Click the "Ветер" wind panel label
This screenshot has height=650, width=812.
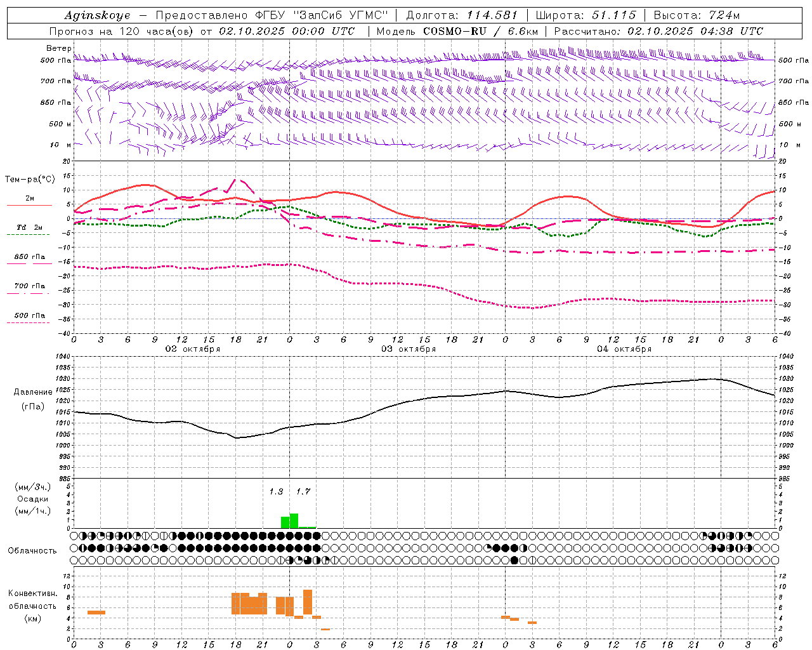[x=59, y=48]
